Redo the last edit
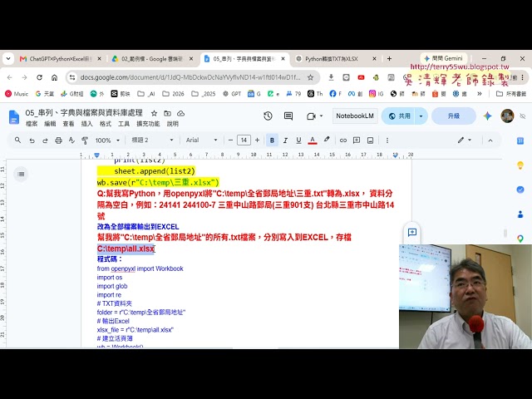This screenshot has width=532, height=399. (45, 140)
